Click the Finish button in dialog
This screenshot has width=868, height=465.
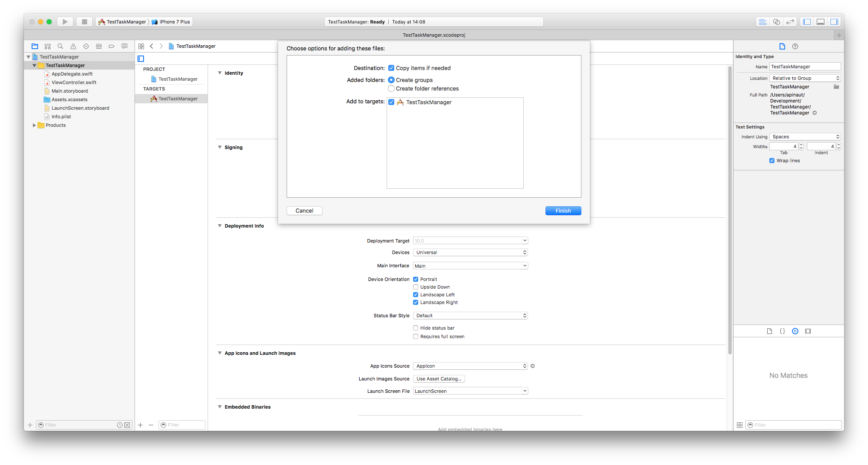coord(563,211)
